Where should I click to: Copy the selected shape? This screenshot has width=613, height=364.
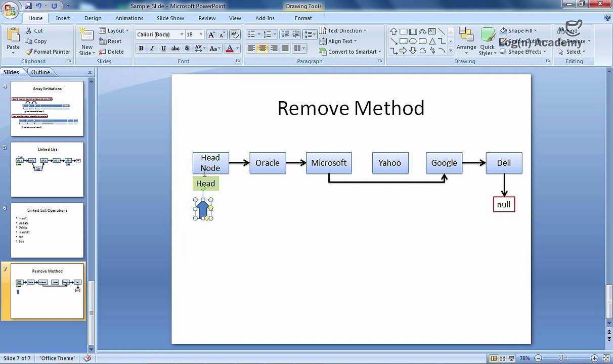point(35,41)
